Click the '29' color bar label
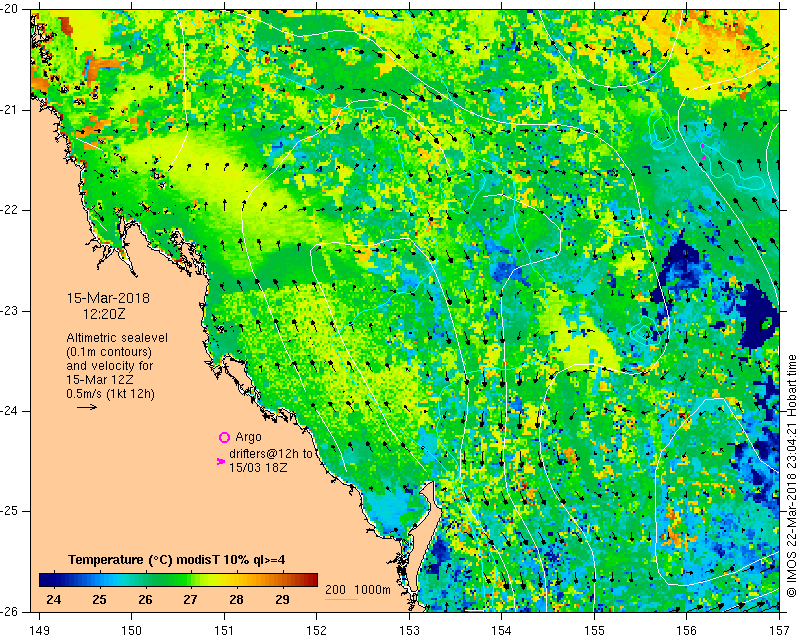This screenshot has height=640, width=800. click(282, 600)
